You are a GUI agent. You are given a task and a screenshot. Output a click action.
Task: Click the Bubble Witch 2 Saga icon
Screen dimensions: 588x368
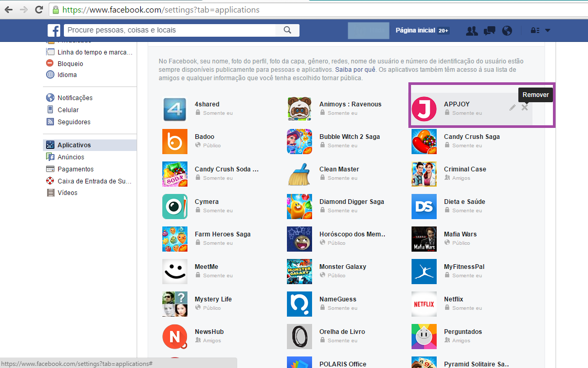(x=299, y=142)
